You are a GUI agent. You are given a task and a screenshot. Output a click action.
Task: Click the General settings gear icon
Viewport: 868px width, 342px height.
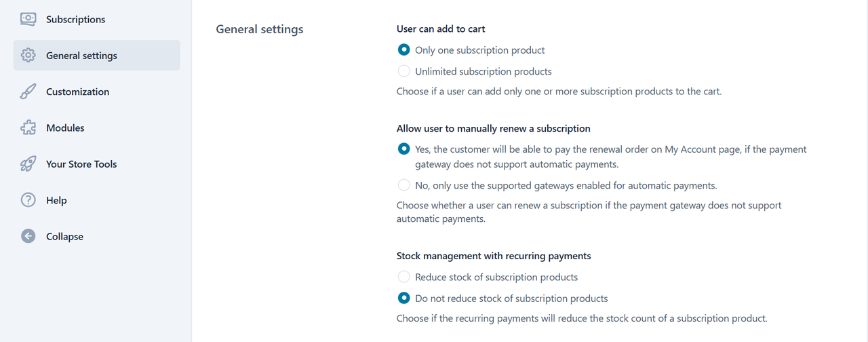[x=28, y=56]
